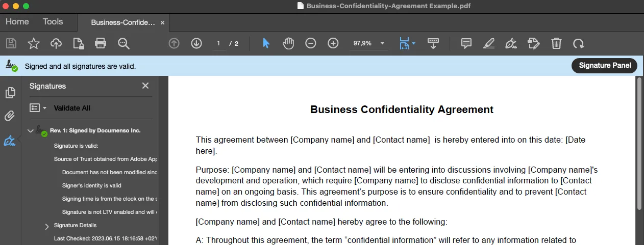
Task: Delete with the trash icon
Action: click(556, 43)
